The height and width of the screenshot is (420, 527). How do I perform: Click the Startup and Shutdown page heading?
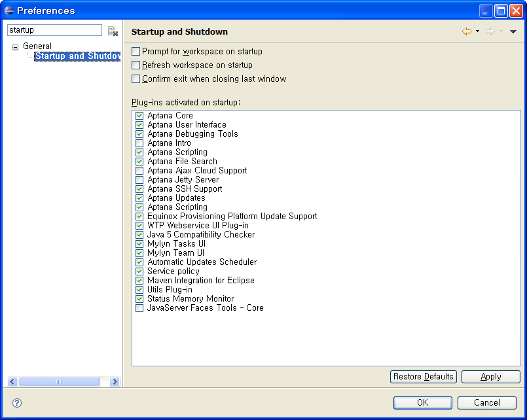179,31
